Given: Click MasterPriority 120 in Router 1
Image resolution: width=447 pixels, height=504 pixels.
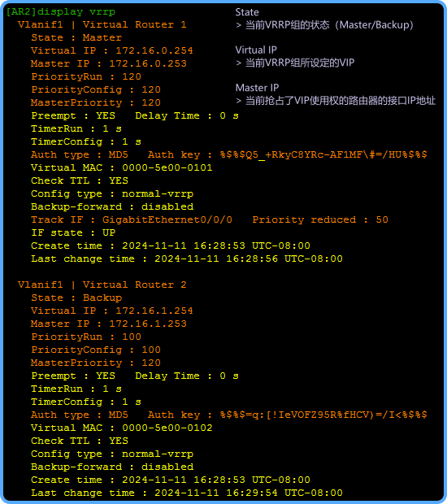Looking at the screenshot, I should pos(96,103).
